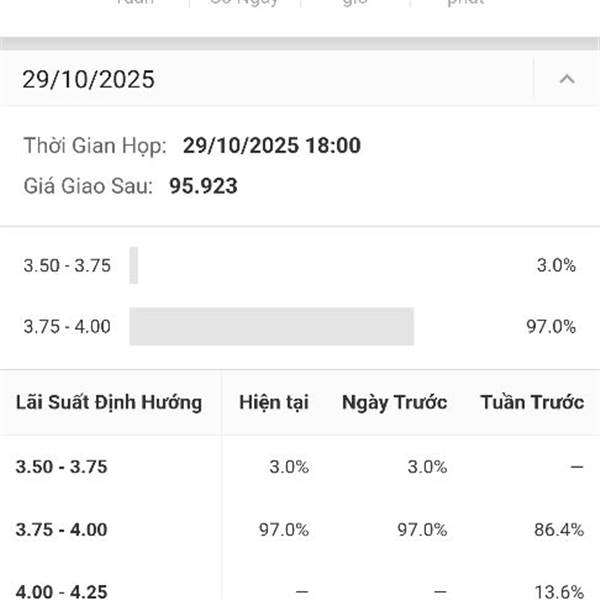Click the Lãi Suất Định Hướng header
Screen dimensions: 600x600
[109, 402]
